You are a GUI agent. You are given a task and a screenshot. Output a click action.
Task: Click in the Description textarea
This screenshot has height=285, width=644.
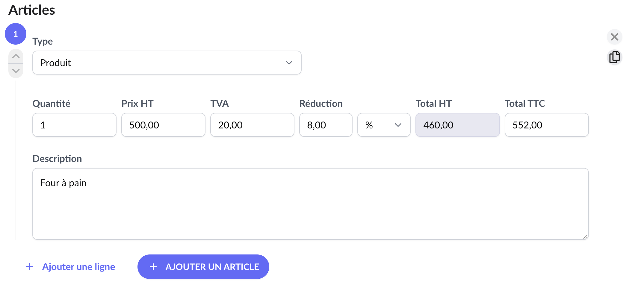(310, 204)
